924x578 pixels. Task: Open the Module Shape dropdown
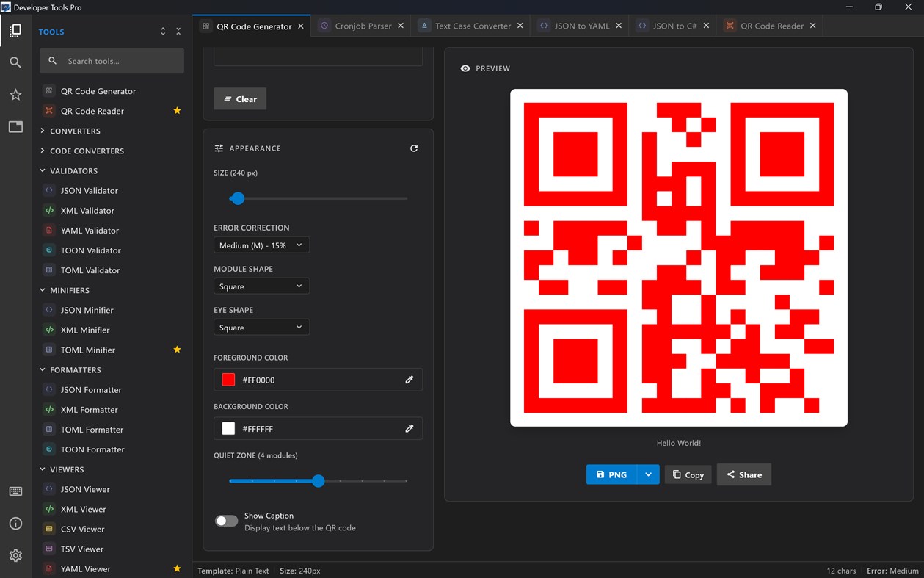261,286
